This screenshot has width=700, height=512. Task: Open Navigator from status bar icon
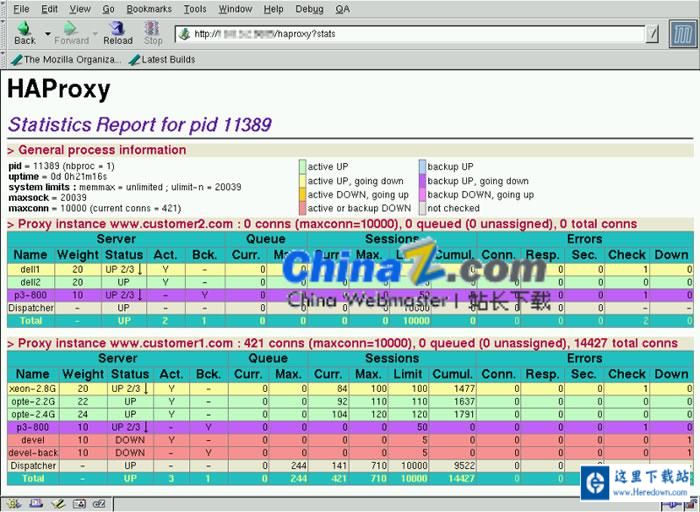[13, 504]
